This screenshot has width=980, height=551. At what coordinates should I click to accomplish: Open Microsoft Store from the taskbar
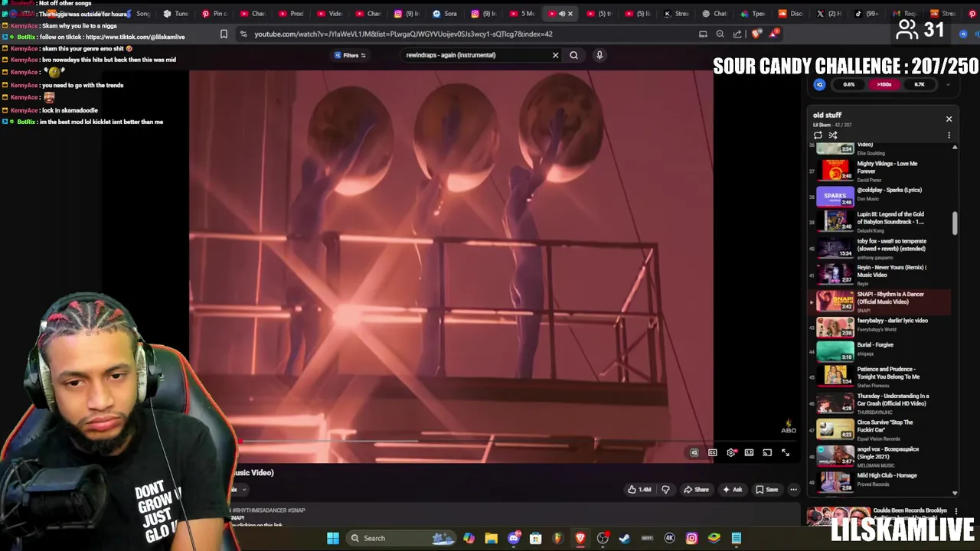[x=536, y=538]
